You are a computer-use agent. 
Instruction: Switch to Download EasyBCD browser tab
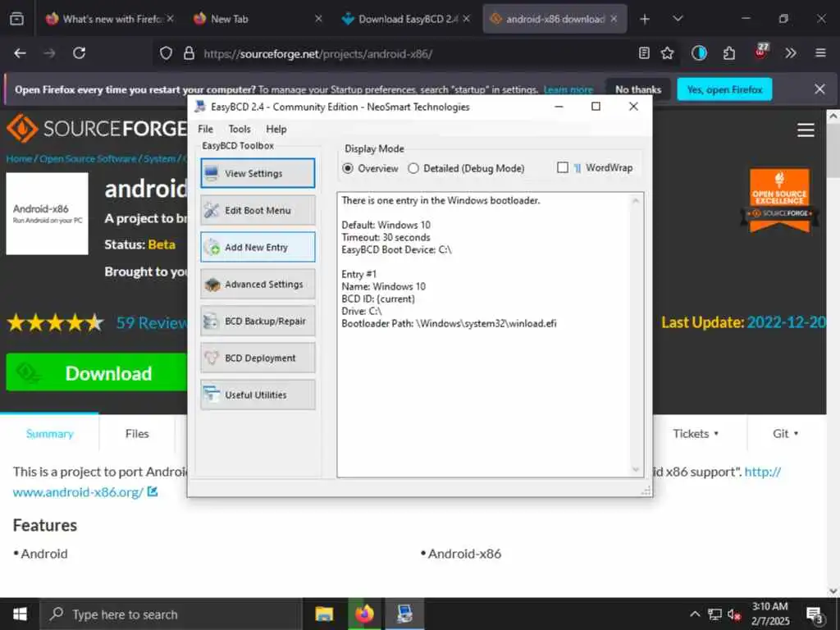point(405,19)
